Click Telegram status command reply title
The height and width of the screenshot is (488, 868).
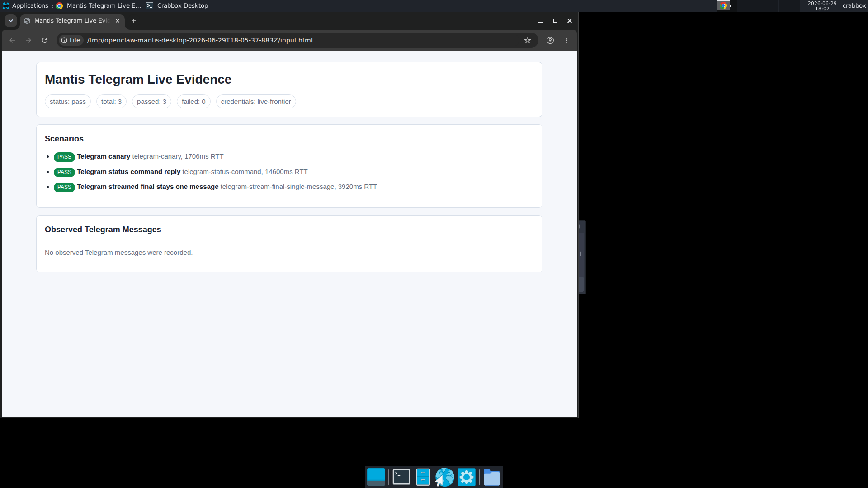(x=128, y=172)
